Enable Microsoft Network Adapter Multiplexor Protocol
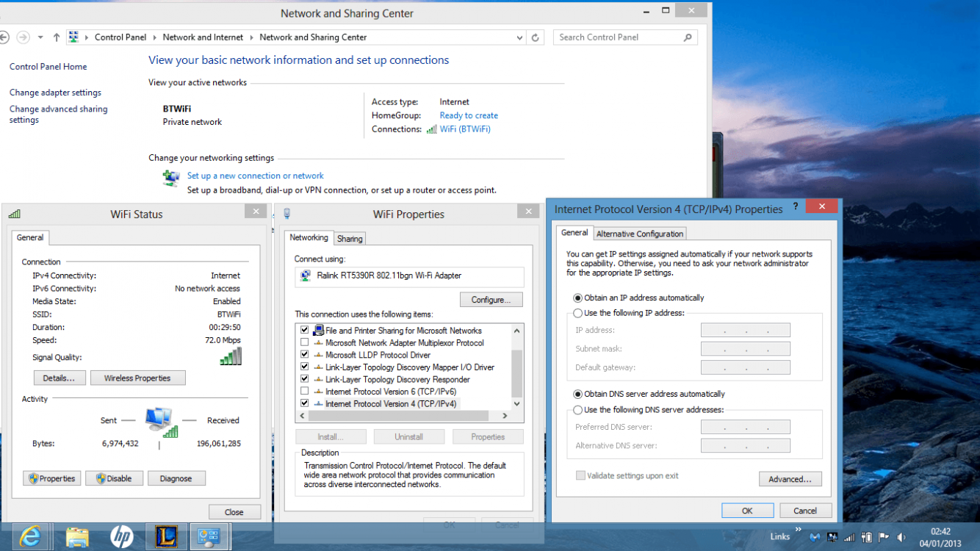This screenshot has width=980, height=551. click(x=304, y=343)
